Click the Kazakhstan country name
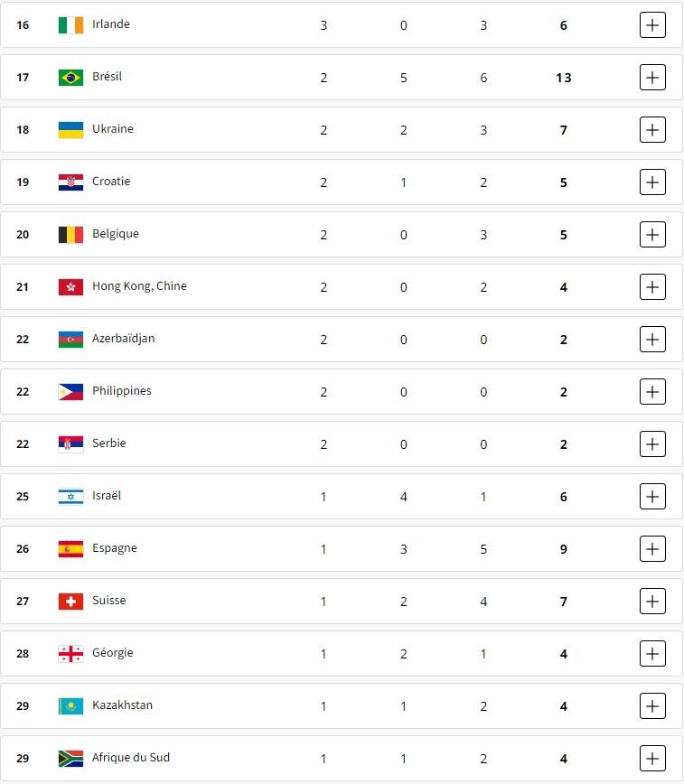 coord(122,705)
